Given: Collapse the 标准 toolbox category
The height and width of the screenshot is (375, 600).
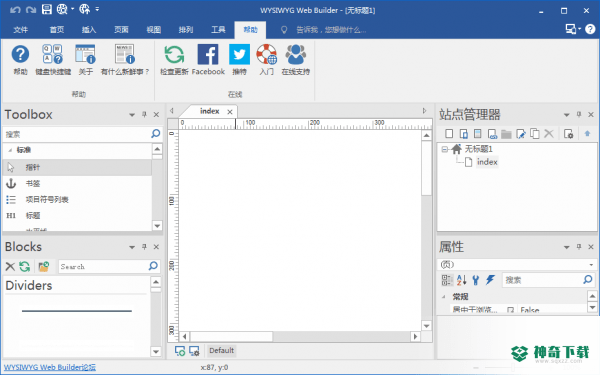Looking at the screenshot, I should point(10,150).
